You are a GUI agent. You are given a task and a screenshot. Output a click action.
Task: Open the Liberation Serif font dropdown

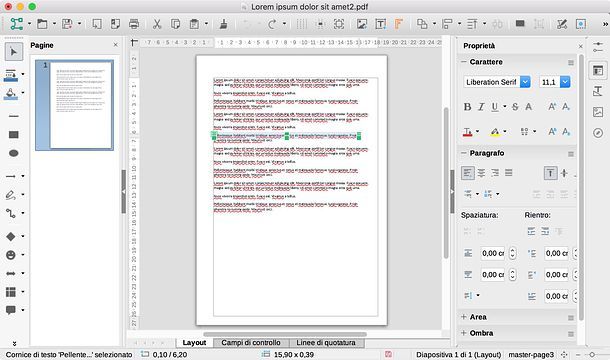pos(525,82)
